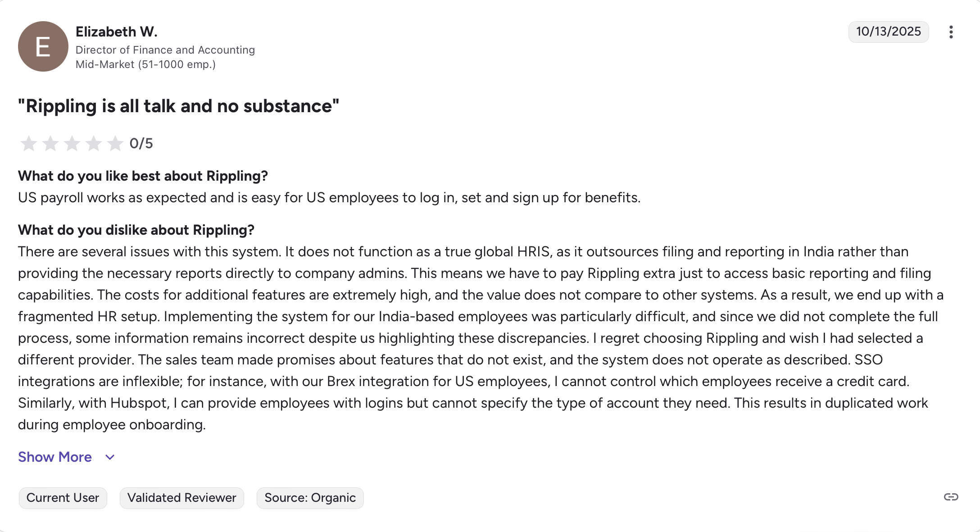Click the fourth rating star

94,144
